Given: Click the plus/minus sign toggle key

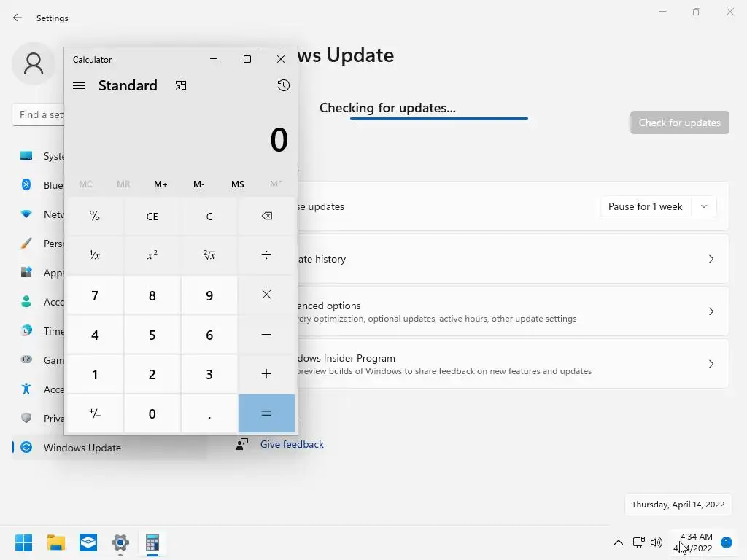Looking at the screenshot, I should (95, 413).
